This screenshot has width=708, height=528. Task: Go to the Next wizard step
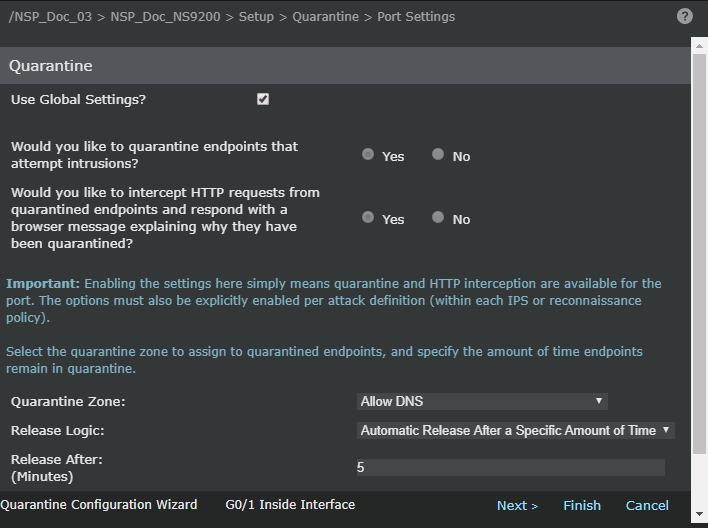tap(517, 505)
